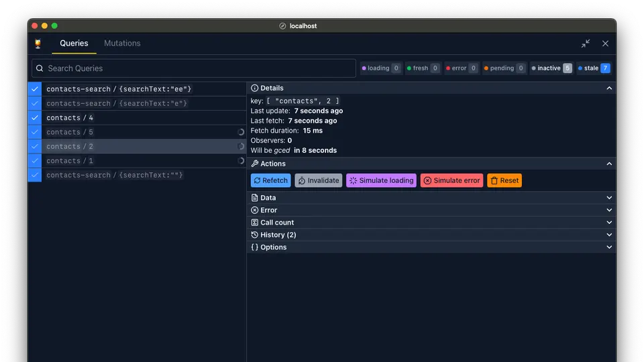Toggle checkmark for contacts-search searchText "e" query
The height and width of the screenshot is (362, 644).
(35, 103)
